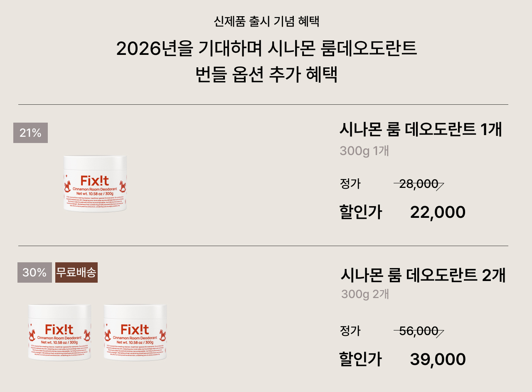Click the 번들 옵션 추가 혜택 heading line
The width and height of the screenshot is (532, 392).
click(x=266, y=74)
